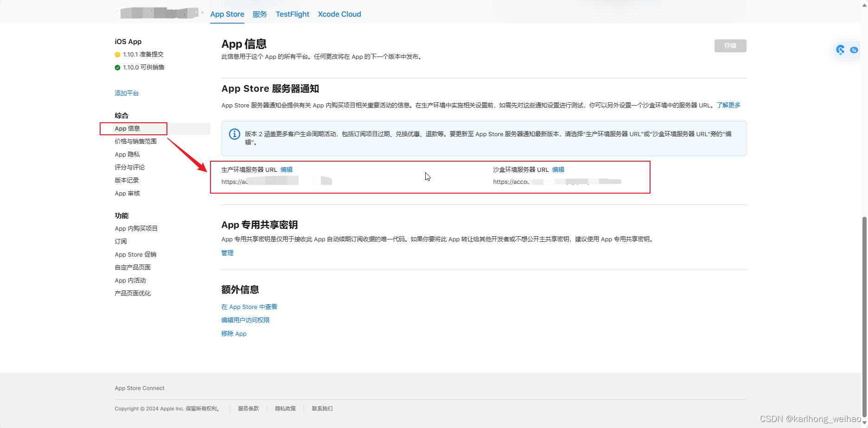This screenshot has width=868, height=428.
Task: Open the 服务 tab
Action: pyautogui.click(x=260, y=14)
